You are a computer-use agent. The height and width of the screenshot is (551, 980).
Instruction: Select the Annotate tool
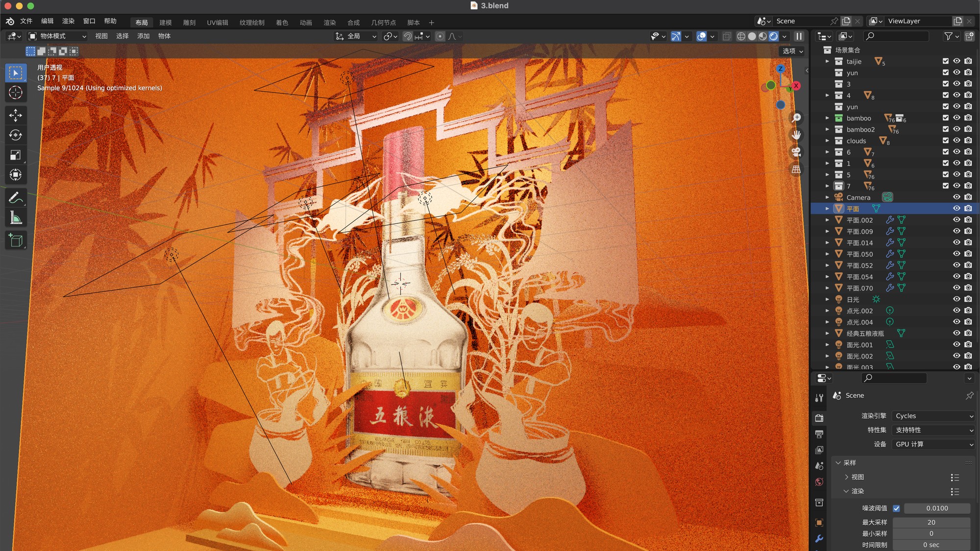(x=16, y=198)
